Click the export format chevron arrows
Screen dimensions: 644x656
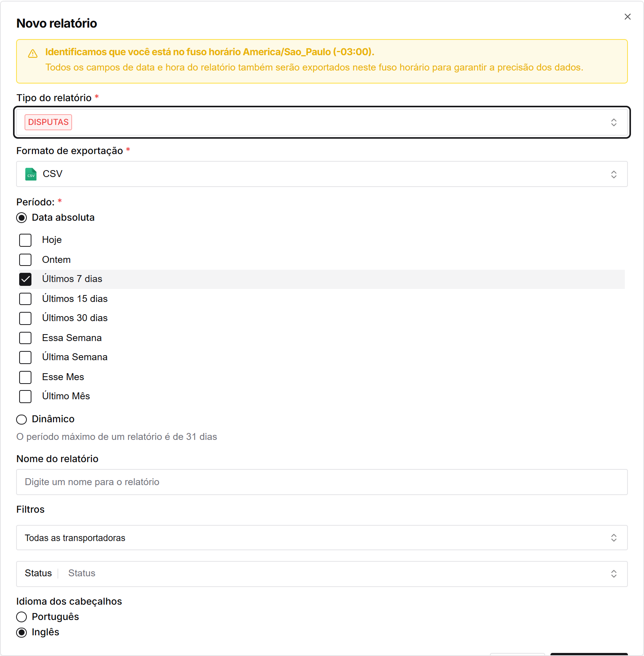[614, 174]
